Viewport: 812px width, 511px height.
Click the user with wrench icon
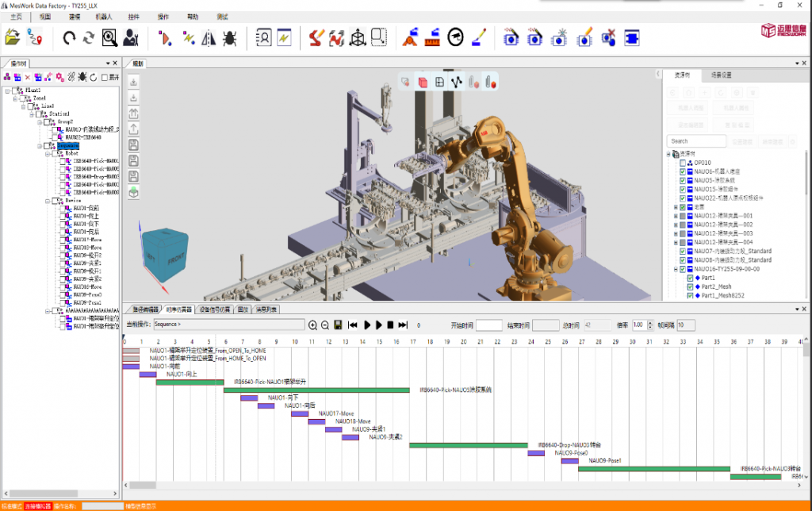(131, 38)
